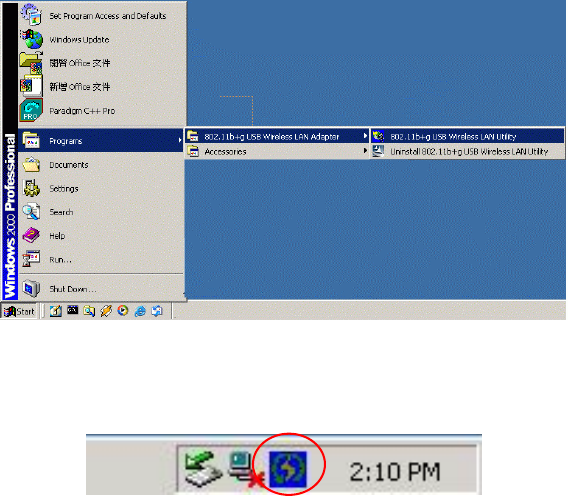
Task: Click the first Quick Launch pencil icon
Action: coord(55,311)
